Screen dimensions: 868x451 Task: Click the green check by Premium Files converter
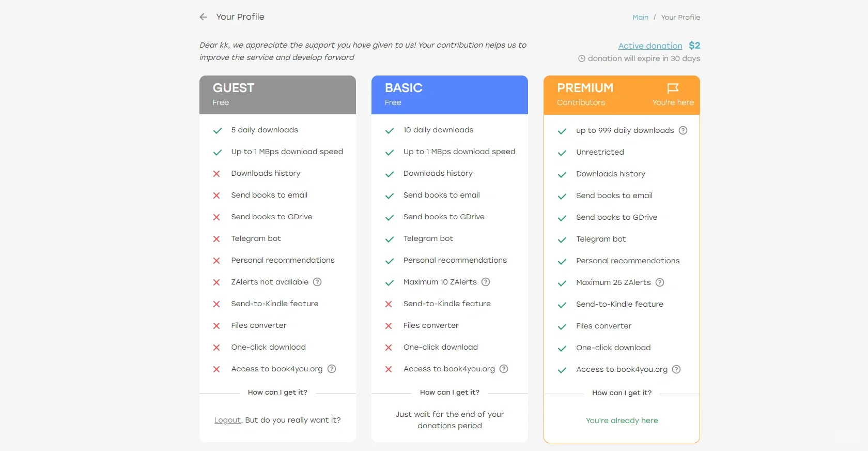coord(562,326)
